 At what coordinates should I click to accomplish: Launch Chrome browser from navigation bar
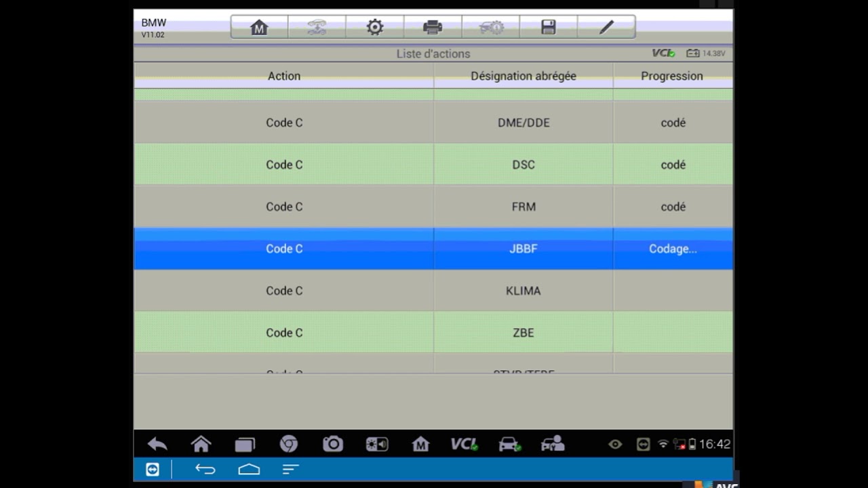[x=289, y=445]
